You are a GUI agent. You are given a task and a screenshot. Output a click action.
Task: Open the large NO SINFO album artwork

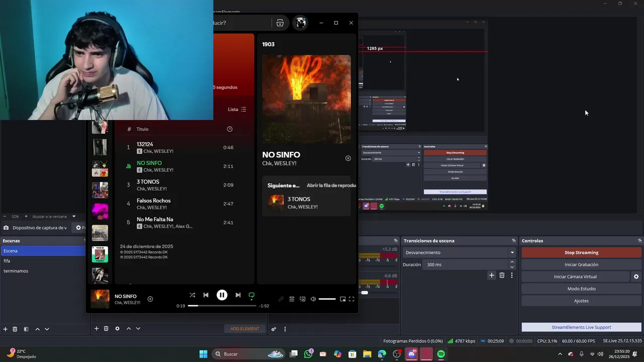click(306, 99)
